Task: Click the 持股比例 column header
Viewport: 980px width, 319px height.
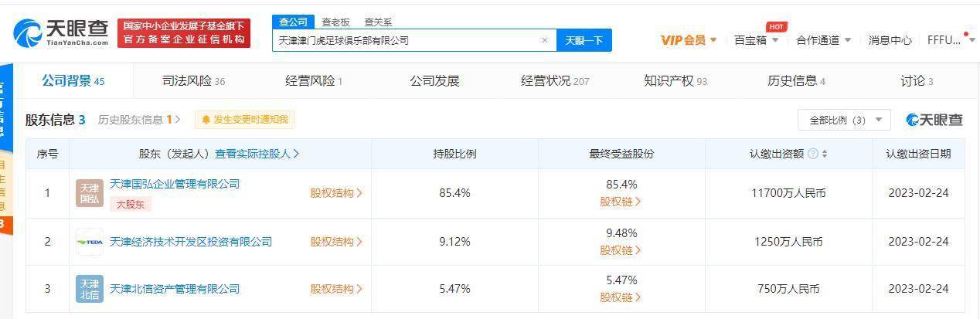Action: (454, 154)
